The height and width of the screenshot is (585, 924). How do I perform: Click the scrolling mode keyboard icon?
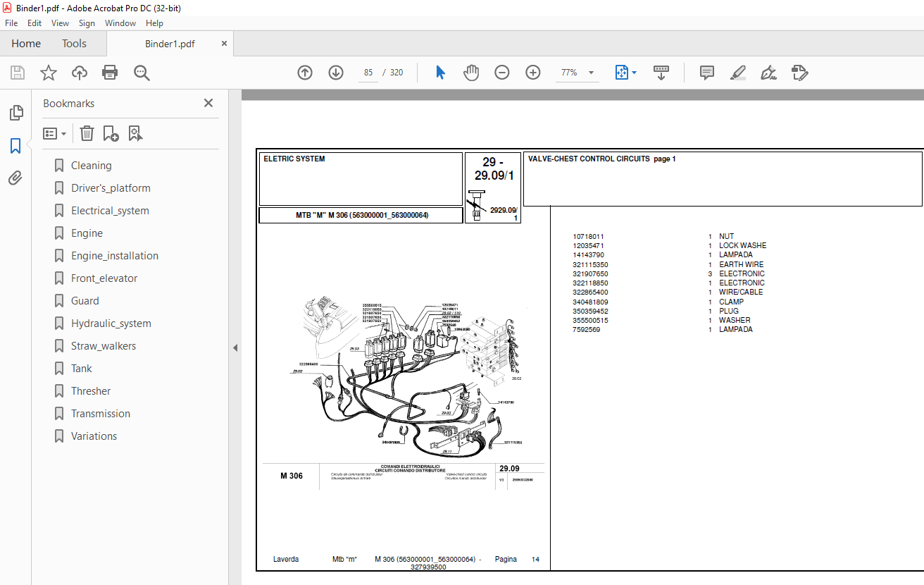(661, 73)
